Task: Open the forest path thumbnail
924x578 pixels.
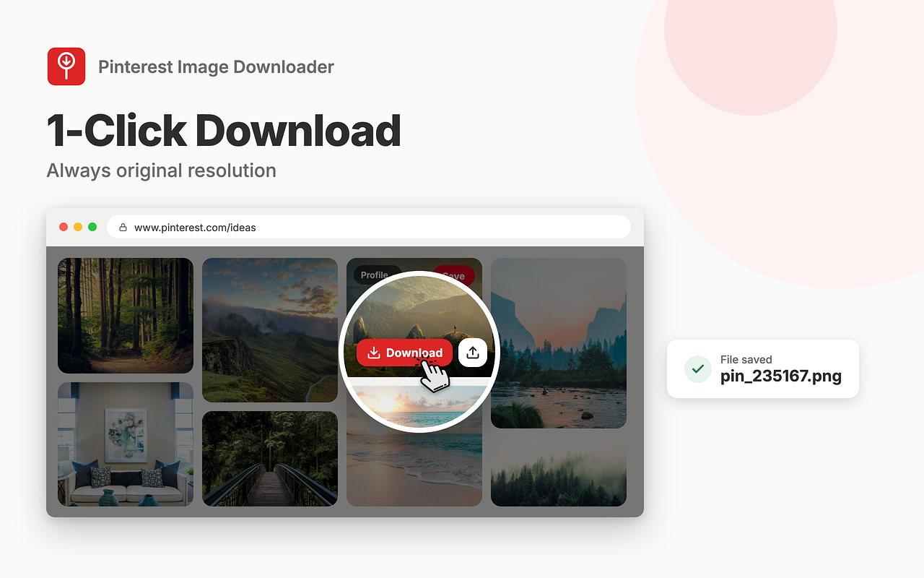Action: pos(126,316)
